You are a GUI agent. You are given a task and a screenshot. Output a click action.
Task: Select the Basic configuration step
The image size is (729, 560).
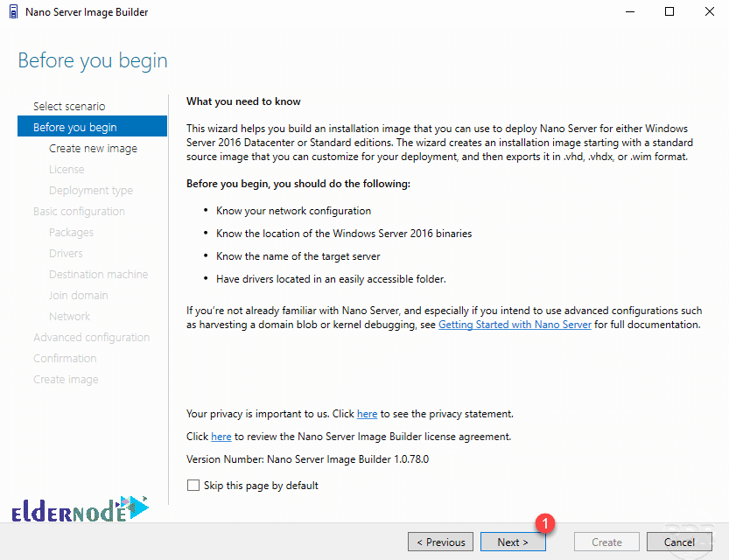click(79, 212)
